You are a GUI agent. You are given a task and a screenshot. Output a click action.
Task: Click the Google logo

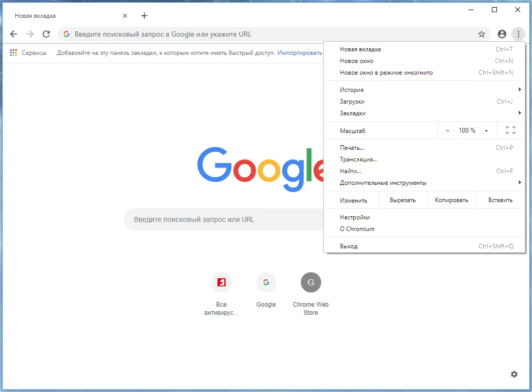pyautogui.click(x=261, y=169)
